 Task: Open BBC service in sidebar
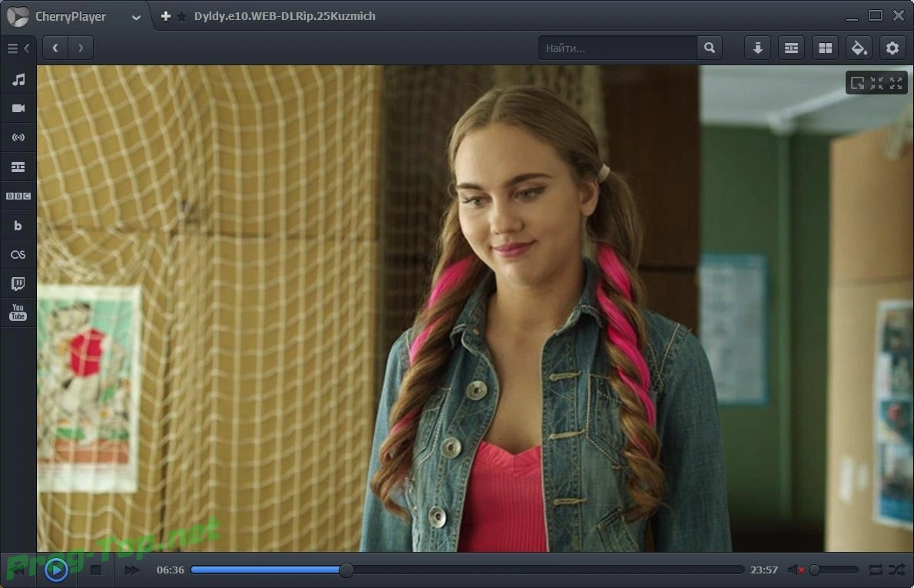point(18,197)
